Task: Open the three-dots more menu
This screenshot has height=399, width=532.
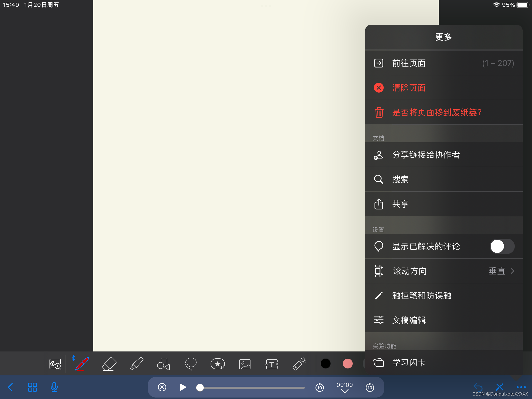Action: [521, 387]
